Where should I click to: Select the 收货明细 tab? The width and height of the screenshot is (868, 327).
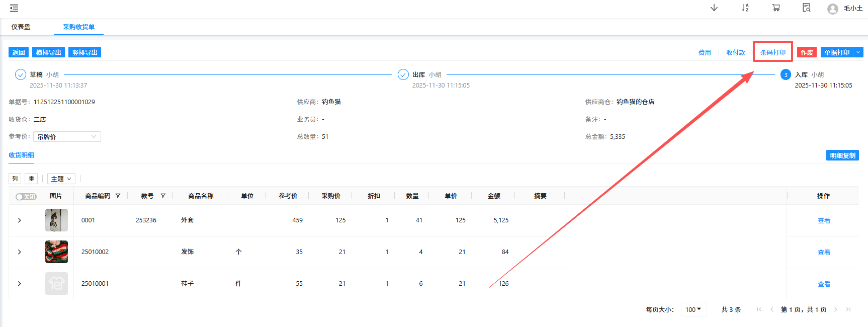click(21, 155)
